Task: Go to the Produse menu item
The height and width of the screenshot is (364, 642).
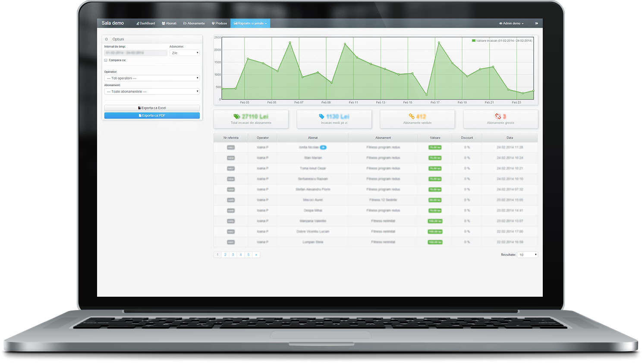Action: [219, 23]
